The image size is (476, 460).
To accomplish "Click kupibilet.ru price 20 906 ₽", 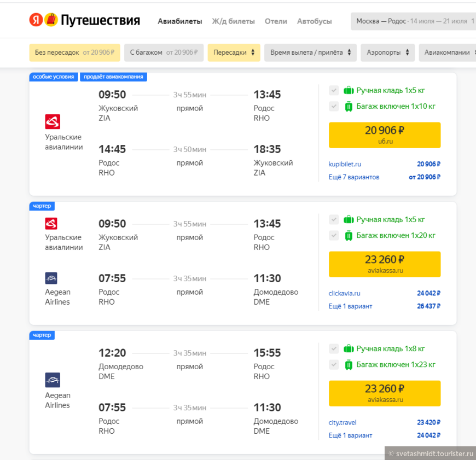I will click(428, 164).
